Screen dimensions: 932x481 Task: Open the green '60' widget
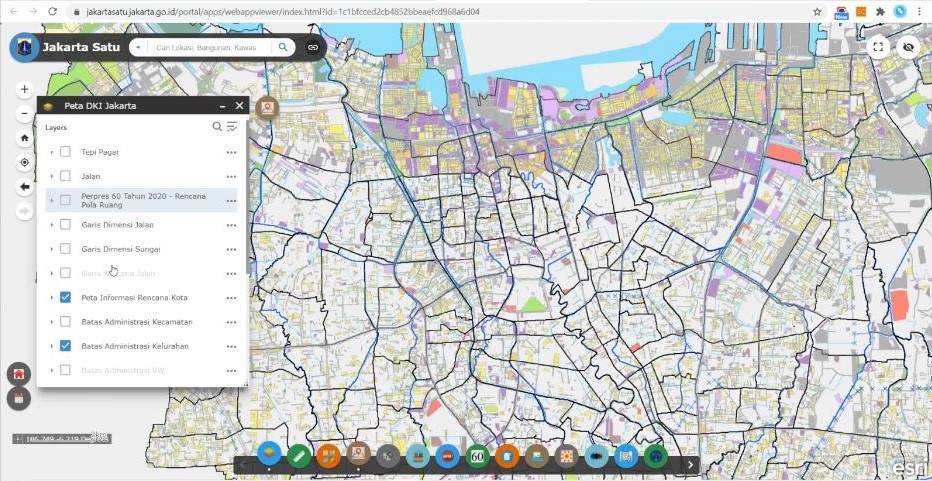click(x=477, y=456)
